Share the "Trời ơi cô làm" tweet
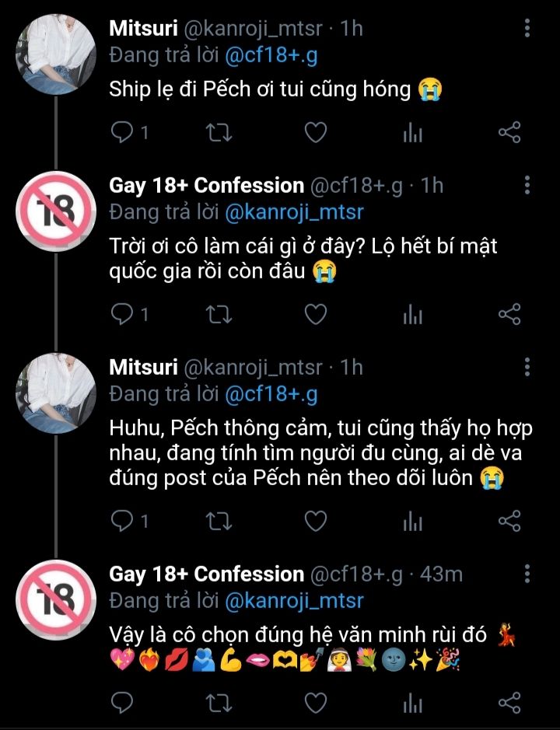This screenshot has width=560, height=730. 509,314
